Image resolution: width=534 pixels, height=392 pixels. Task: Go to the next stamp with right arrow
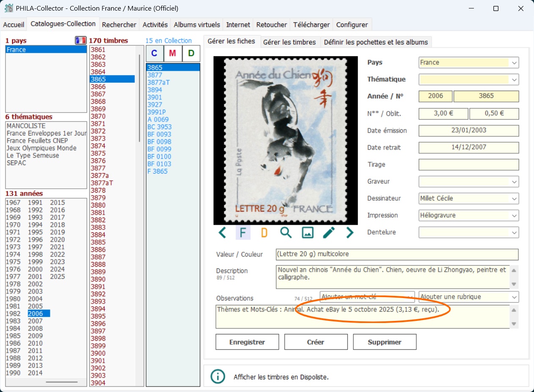[350, 232]
